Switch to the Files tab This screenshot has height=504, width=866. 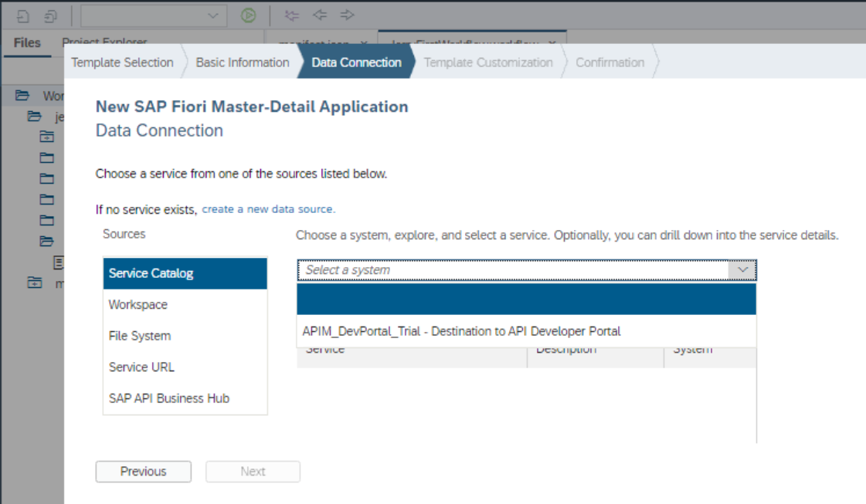[x=27, y=43]
